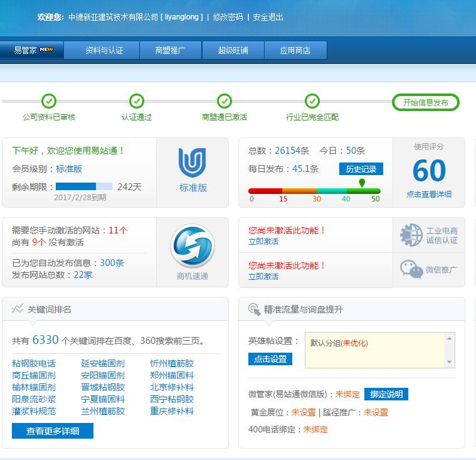Click the 会员级别 标准版 link
This screenshot has width=476, height=460.
69,169
